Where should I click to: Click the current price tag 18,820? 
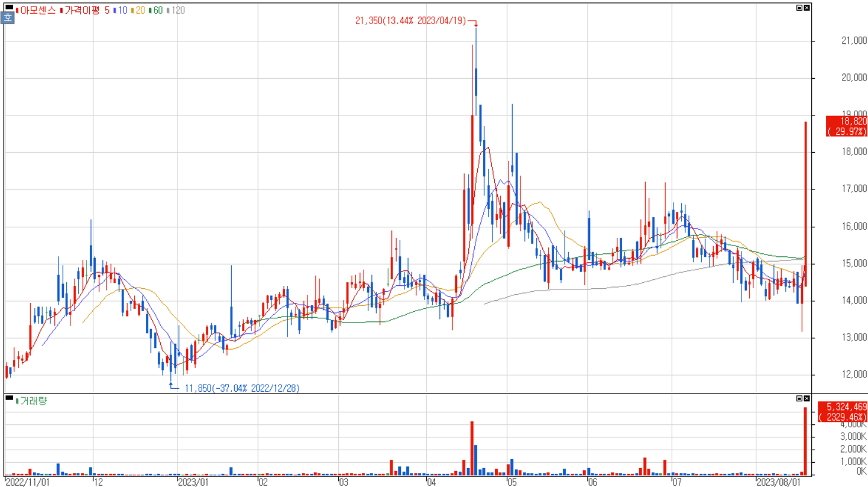click(x=846, y=126)
